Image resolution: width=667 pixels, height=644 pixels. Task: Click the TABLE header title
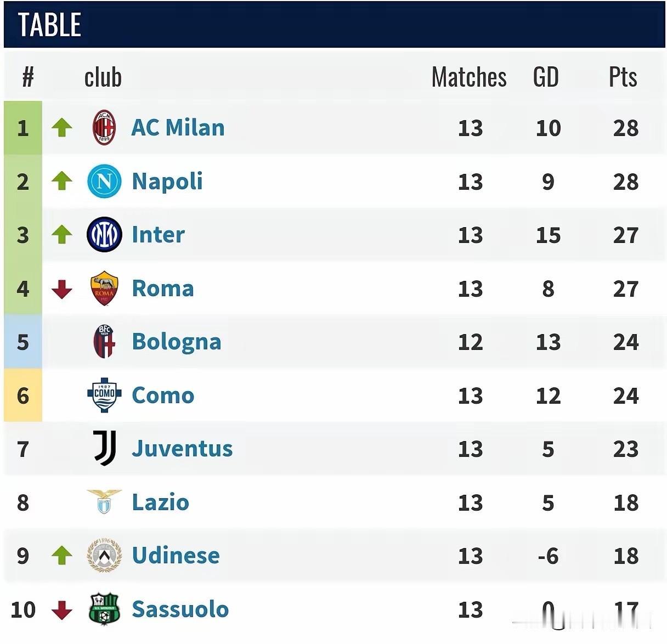49,25
